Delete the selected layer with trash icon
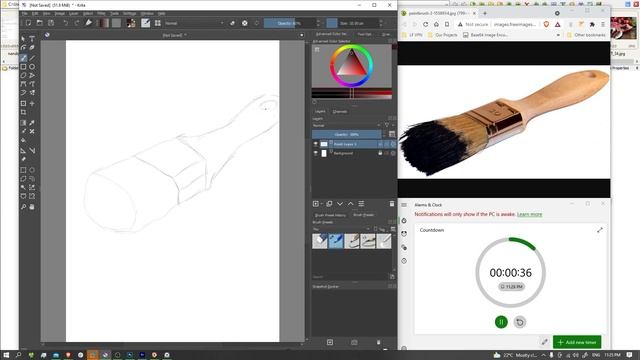 click(392, 204)
